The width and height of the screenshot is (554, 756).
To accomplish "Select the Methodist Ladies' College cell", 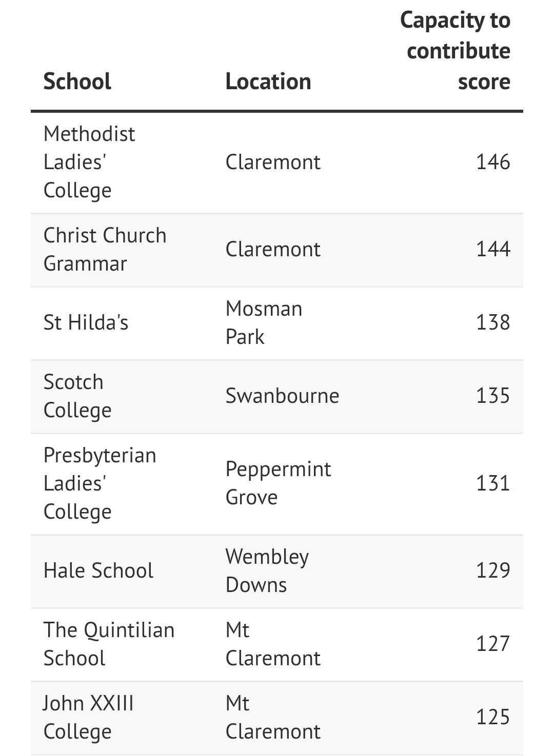I will [x=89, y=162].
